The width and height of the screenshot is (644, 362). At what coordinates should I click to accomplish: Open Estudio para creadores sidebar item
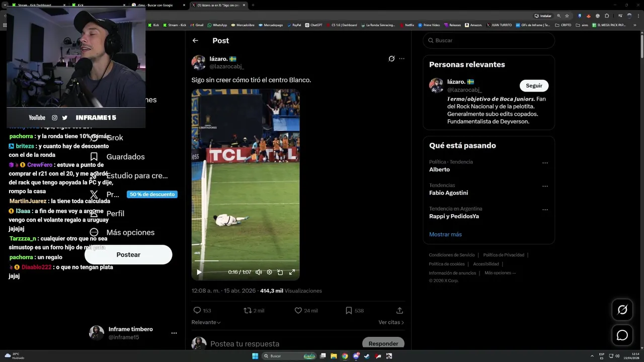click(x=128, y=176)
